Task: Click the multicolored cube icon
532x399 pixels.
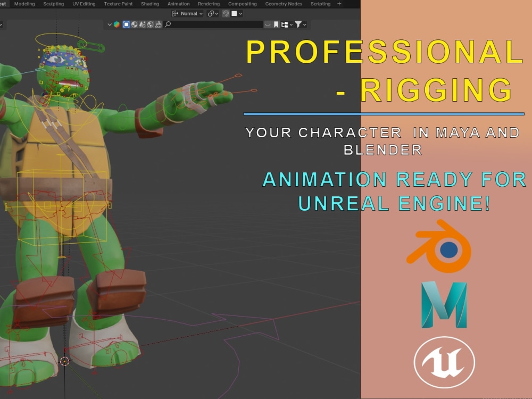Action: coord(117,24)
